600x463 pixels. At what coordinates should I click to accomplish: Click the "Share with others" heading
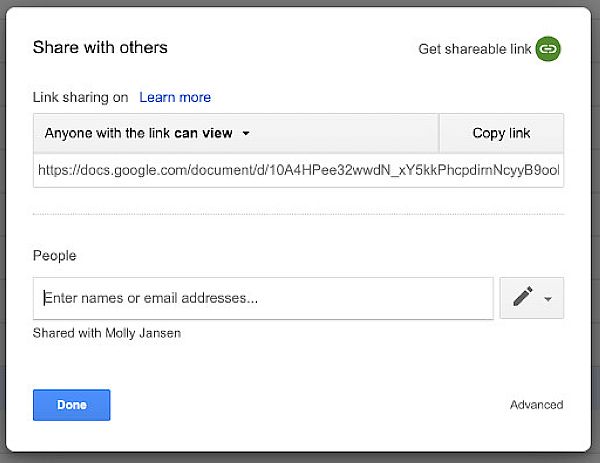coord(100,47)
